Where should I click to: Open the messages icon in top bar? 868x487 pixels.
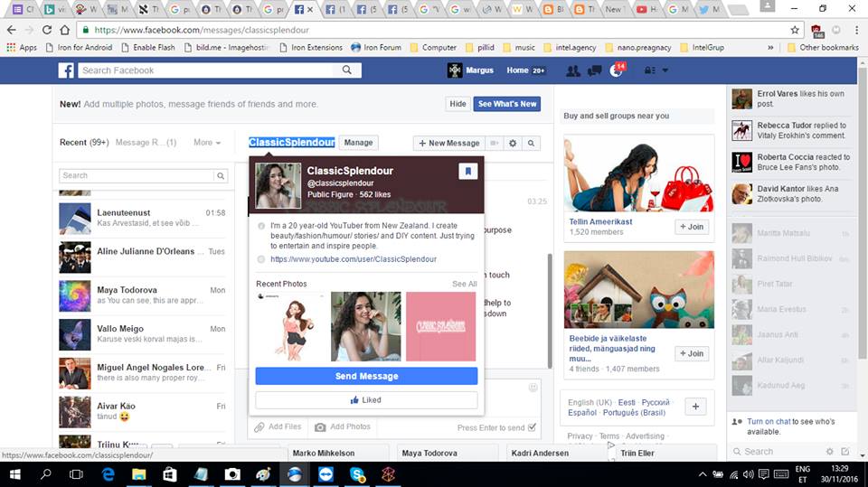595,70
